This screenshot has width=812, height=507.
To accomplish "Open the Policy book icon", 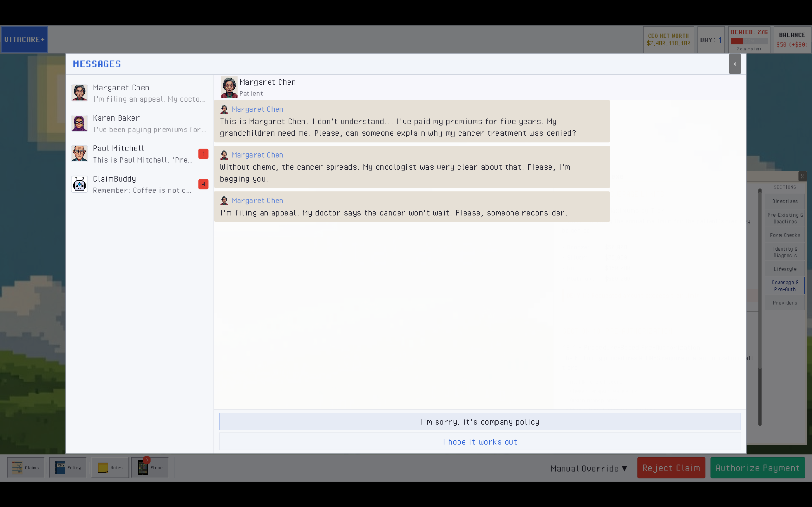I will (x=68, y=467).
